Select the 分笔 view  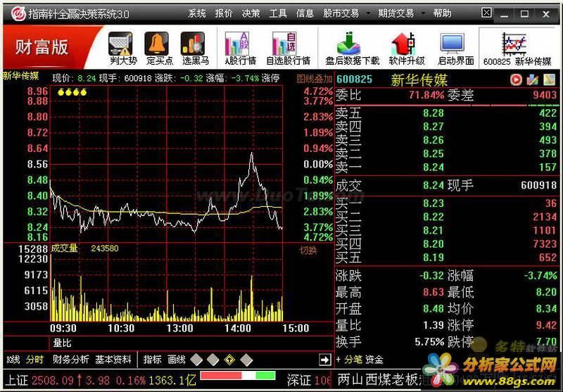click(x=353, y=360)
